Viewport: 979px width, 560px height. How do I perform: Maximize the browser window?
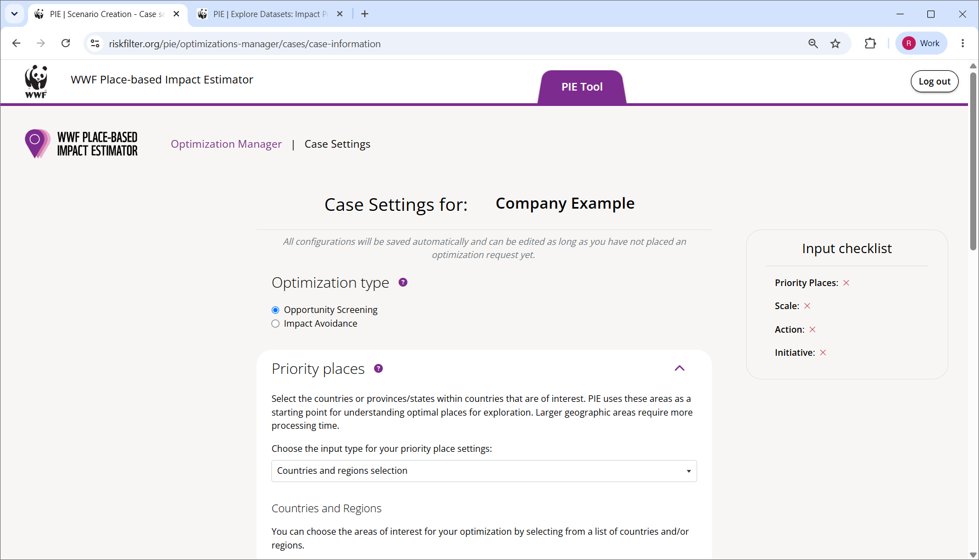931,14
